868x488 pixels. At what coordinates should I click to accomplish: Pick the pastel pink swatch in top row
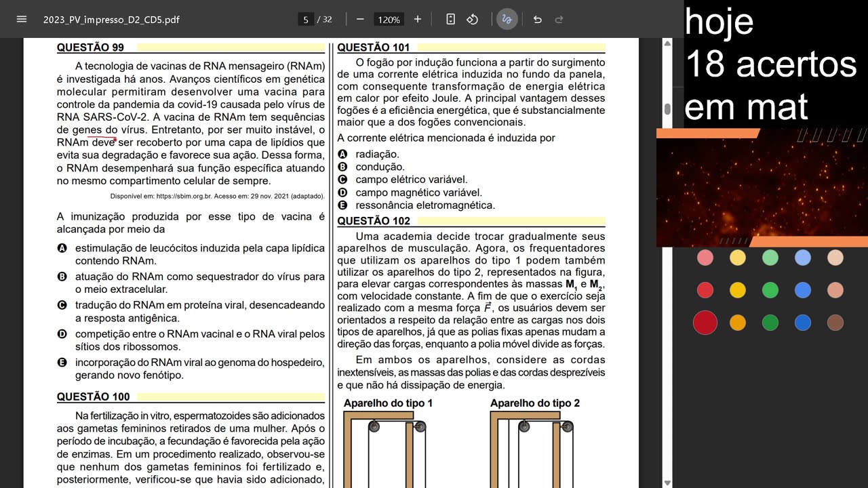(705, 258)
